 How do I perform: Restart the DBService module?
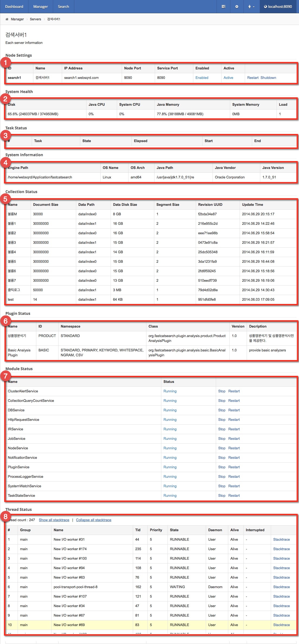pyautogui.click(x=234, y=410)
